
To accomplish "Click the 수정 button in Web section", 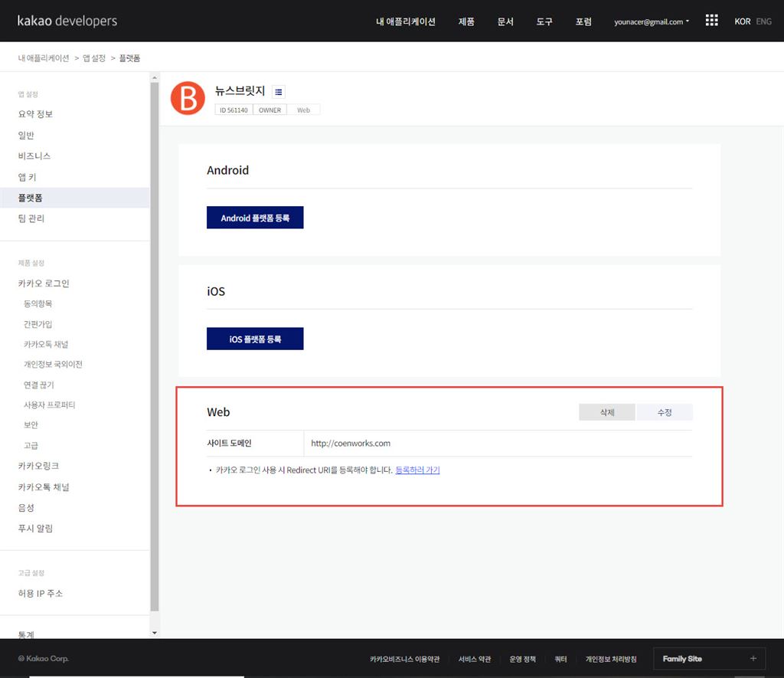I will (665, 412).
